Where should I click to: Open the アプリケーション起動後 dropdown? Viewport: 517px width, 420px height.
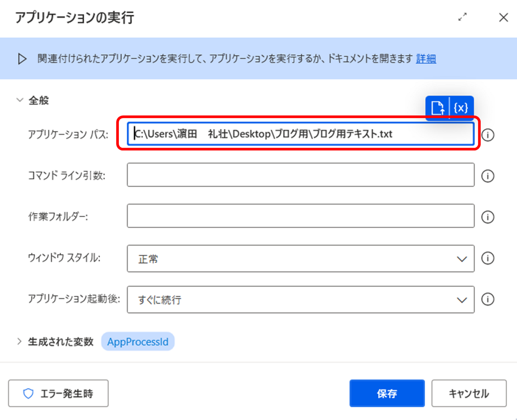tap(301, 300)
